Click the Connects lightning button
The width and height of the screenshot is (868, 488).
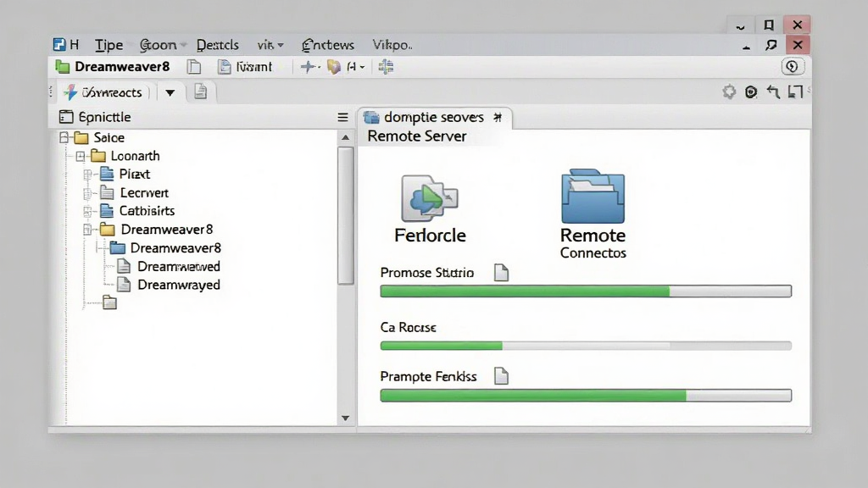pyautogui.click(x=103, y=92)
